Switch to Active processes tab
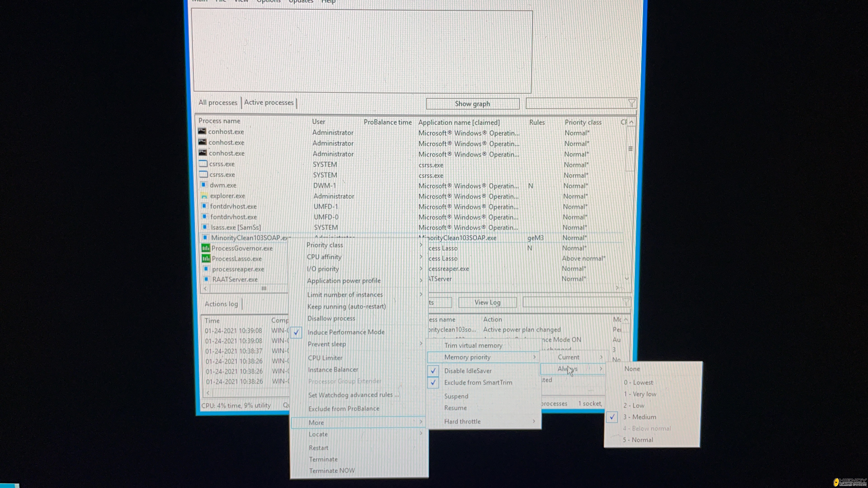The image size is (868, 488). click(269, 102)
